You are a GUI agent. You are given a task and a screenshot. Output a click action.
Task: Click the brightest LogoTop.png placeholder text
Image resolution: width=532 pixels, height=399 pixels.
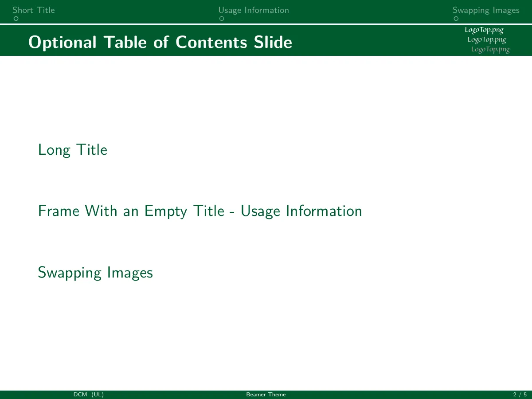click(484, 30)
